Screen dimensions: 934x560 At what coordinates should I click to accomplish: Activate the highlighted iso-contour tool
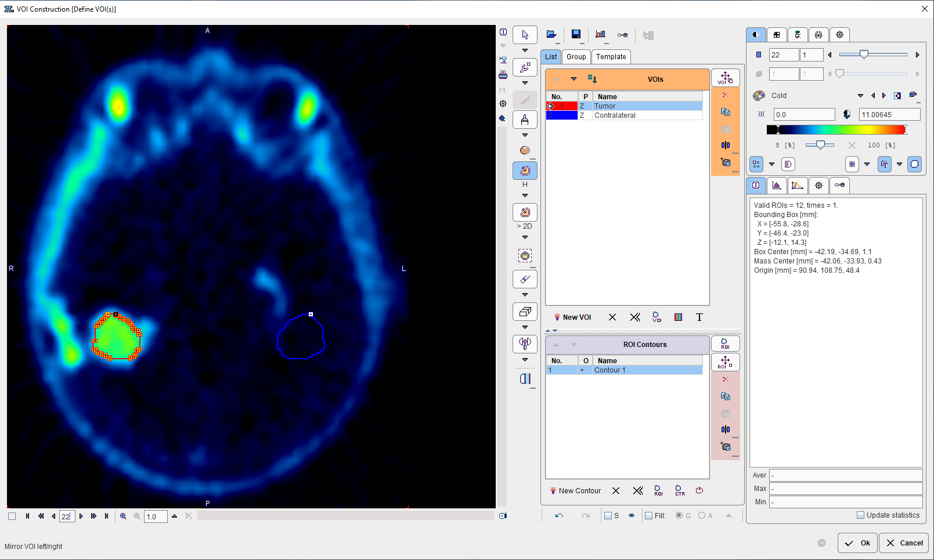tap(525, 171)
